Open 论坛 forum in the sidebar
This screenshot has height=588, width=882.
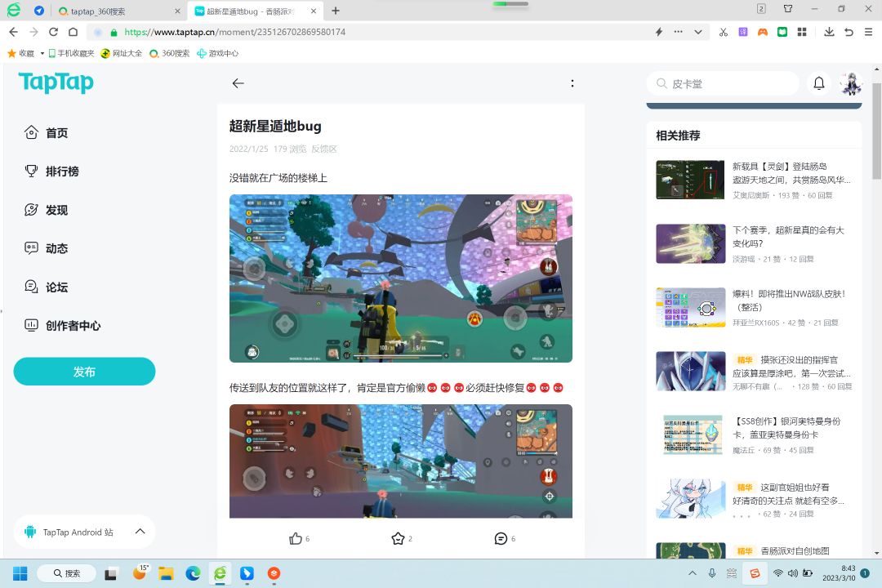point(46,287)
